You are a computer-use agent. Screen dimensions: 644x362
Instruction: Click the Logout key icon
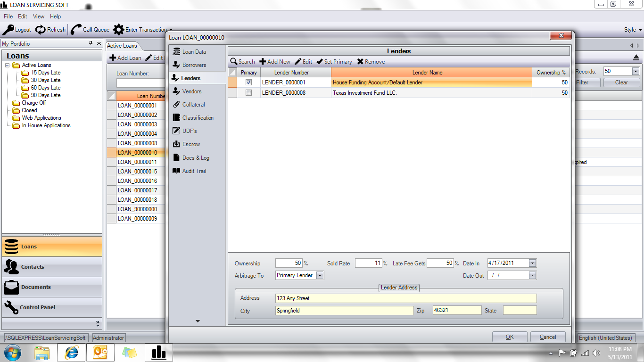point(8,30)
